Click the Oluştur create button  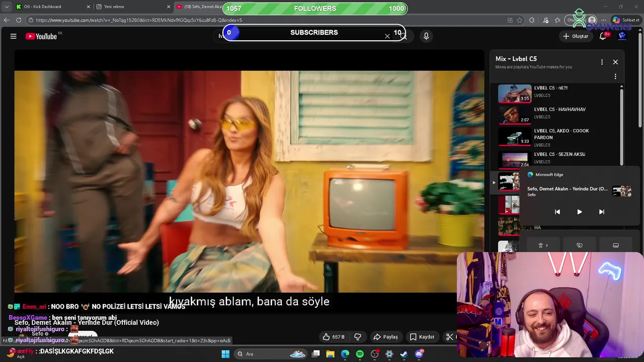[x=575, y=36]
